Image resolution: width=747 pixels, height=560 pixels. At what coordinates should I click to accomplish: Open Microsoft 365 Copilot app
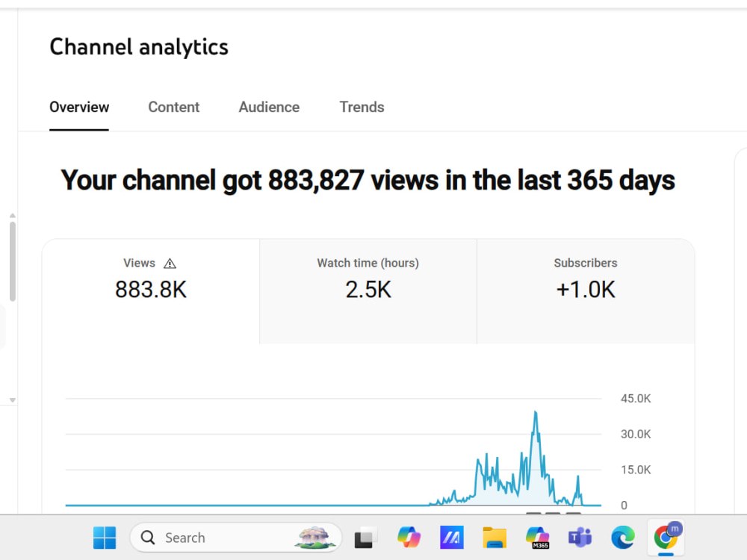537,538
